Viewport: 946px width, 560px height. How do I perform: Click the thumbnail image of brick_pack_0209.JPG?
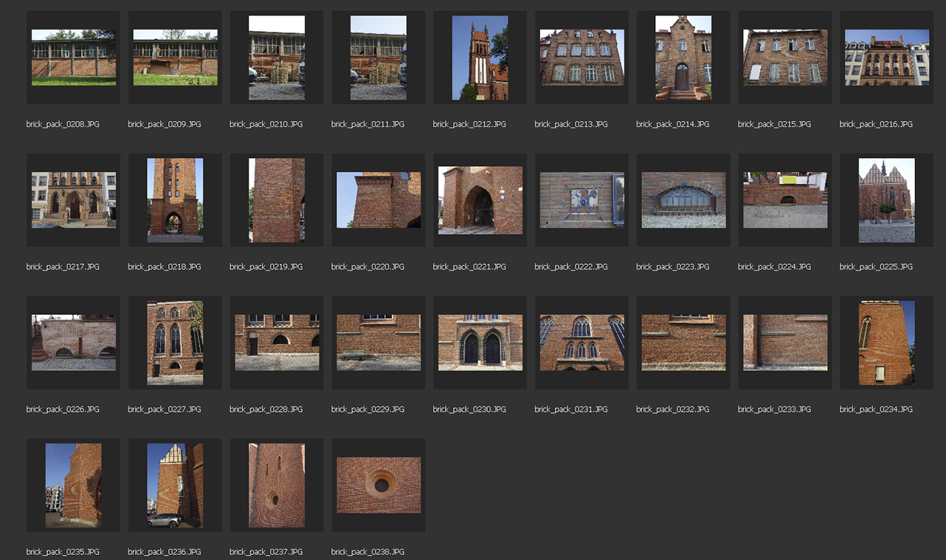click(176, 58)
